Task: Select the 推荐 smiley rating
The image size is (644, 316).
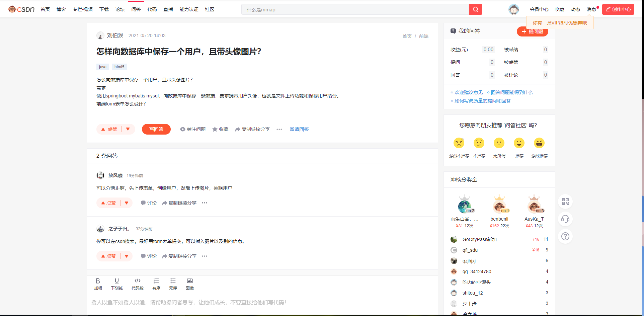Action: (x=519, y=143)
